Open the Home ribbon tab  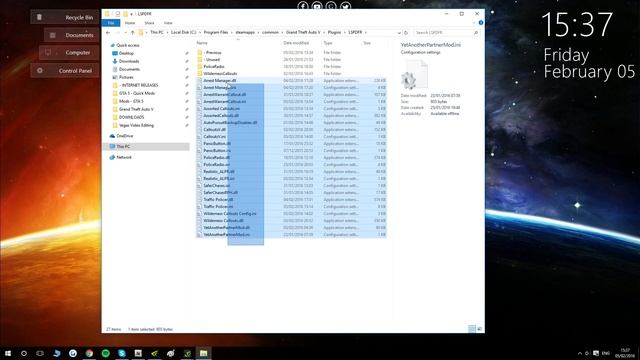click(x=130, y=23)
